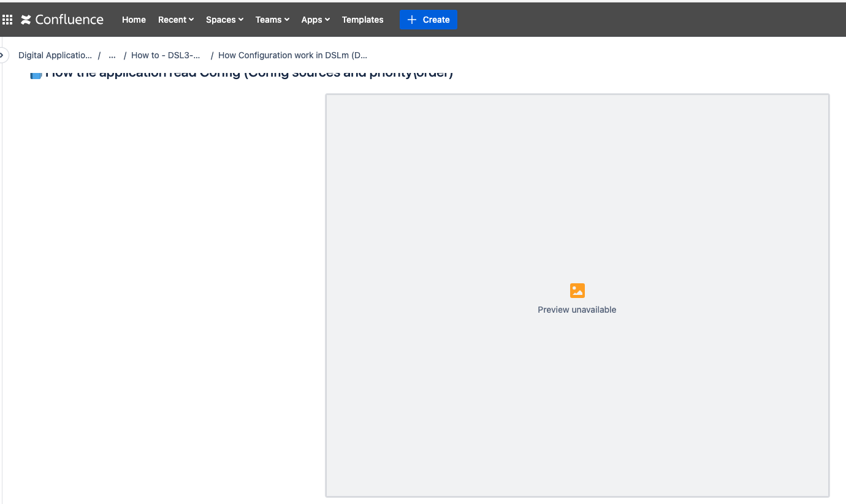Image resolution: width=846 pixels, height=504 pixels.
Task: Open the Apps dropdown menu
Action: tap(316, 20)
